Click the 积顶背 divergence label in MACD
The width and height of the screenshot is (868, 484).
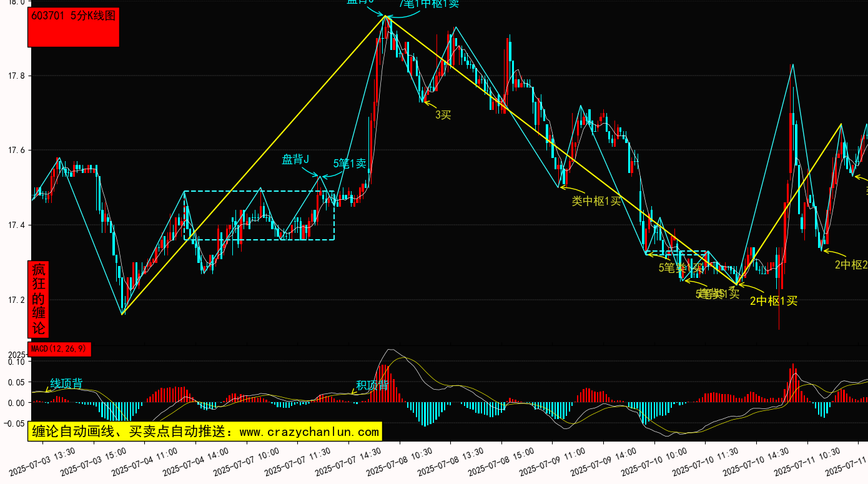(x=372, y=385)
